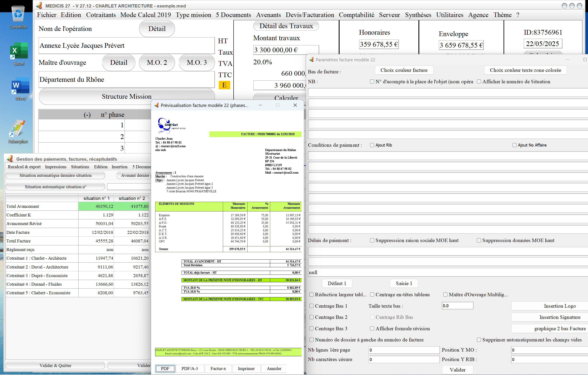Click the Taille texte bas field
The height and width of the screenshot is (375, 588).
coord(457,306)
